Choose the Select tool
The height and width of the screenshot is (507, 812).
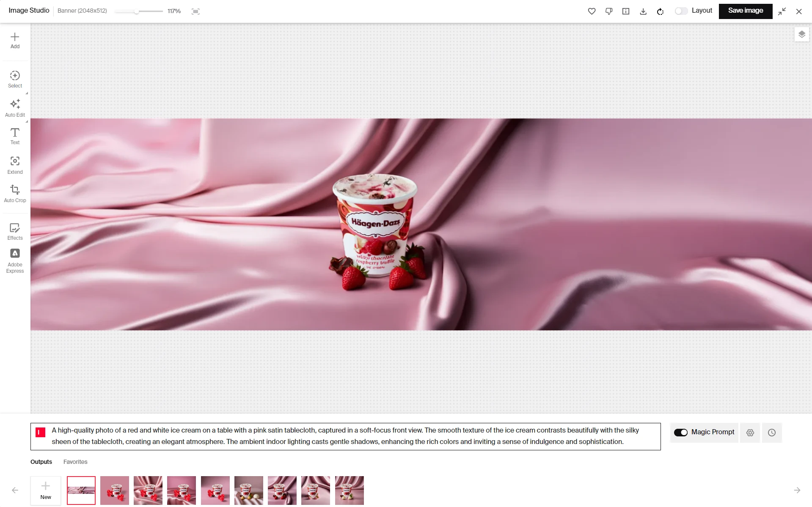[15, 79]
